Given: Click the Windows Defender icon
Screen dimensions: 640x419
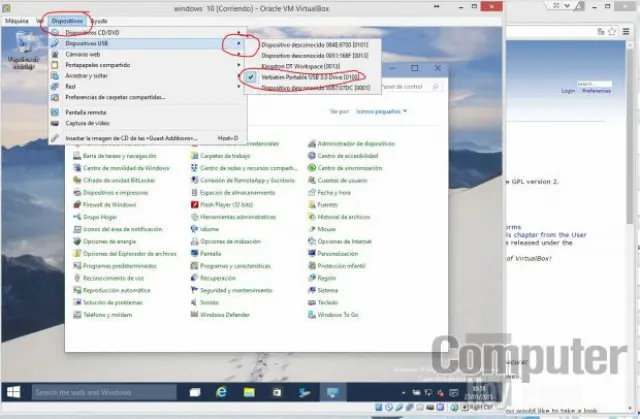Looking at the screenshot, I should (x=224, y=314).
